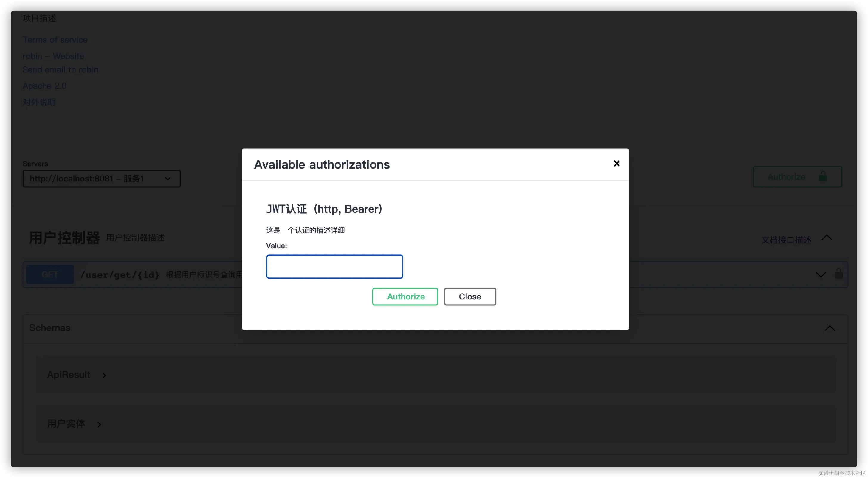Collapse the Schemas section with the arrow
The image size is (868, 478).
click(830, 328)
